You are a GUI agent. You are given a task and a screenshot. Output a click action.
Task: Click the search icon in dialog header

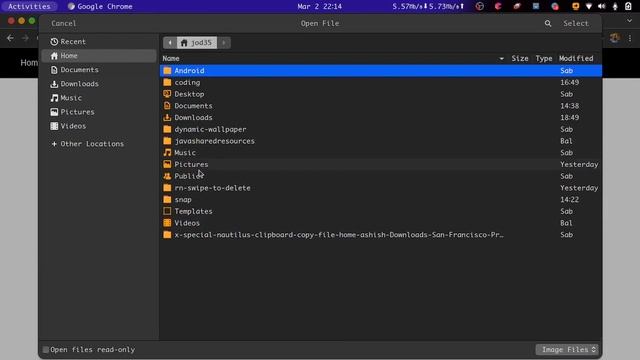(548, 24)
